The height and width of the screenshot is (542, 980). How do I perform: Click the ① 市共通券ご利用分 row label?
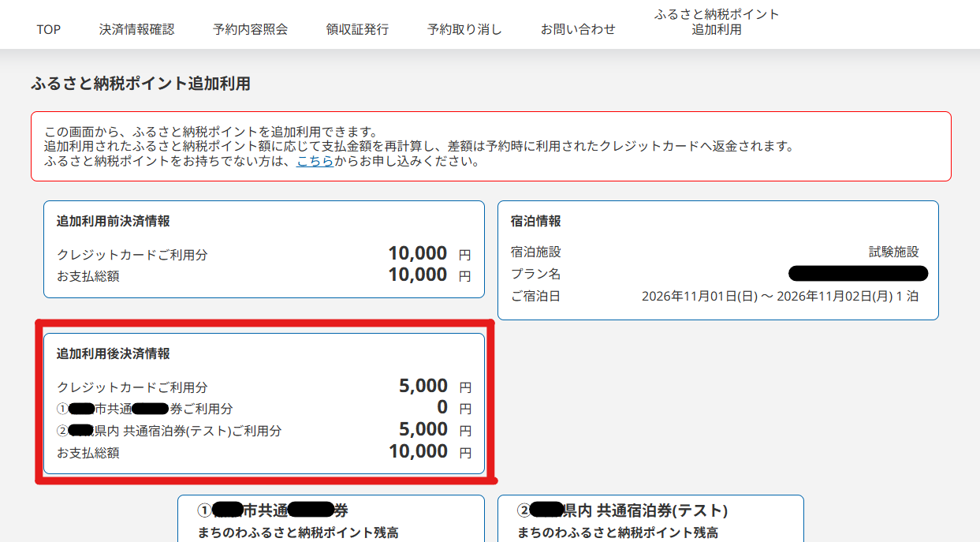click(x=145, y=409)
